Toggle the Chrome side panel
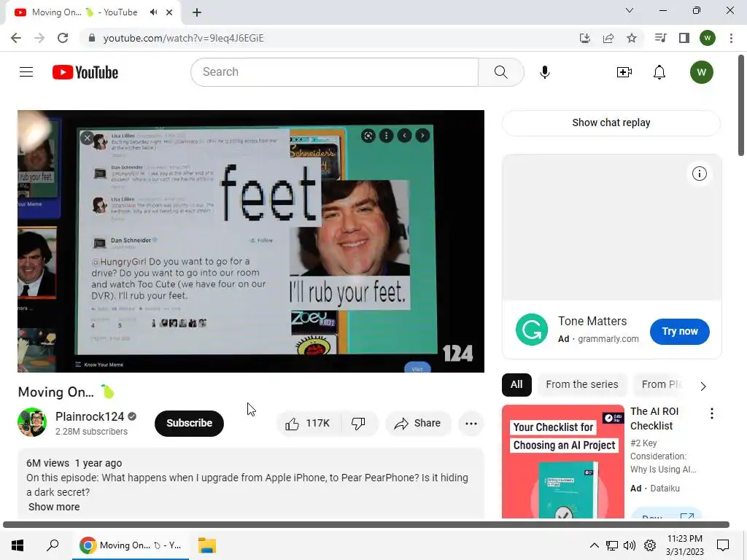The height and width of the screenshot is (560, 747). (x=684, y=38)
